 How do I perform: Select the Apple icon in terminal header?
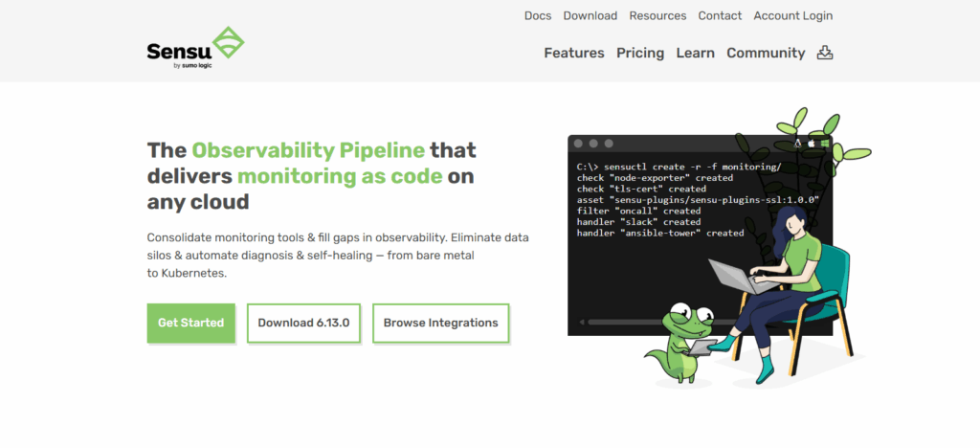811,144
